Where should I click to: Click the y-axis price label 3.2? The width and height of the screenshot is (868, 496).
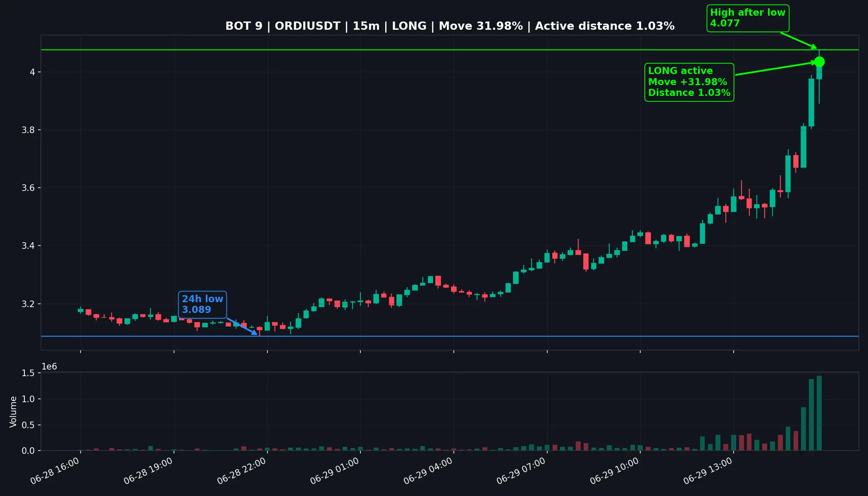(28, 304)
